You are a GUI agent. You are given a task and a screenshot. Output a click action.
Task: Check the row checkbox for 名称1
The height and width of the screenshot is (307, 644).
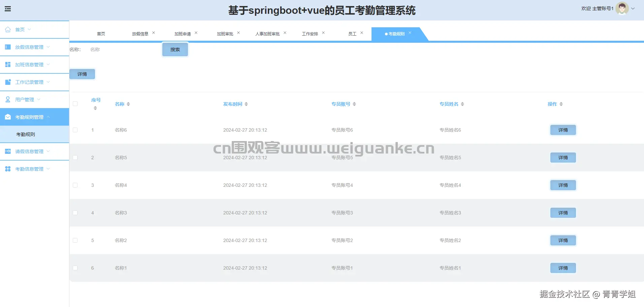[75, 268]
